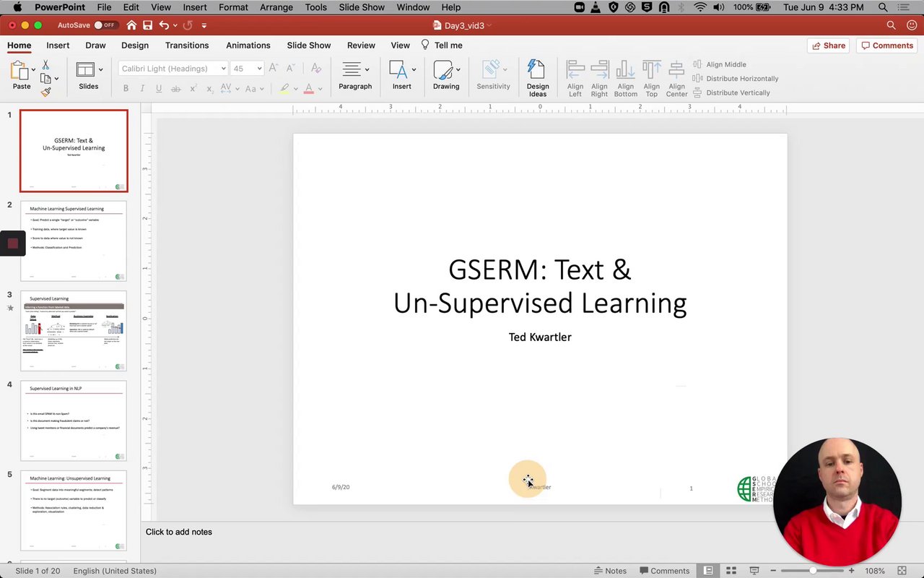Screen dimensions: 924x578
Task: Click the Slides layout icon
Action: 85,69
